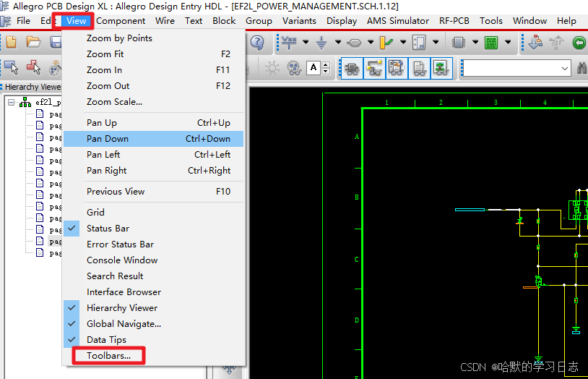Image resolution: width=588 pixels, height=379 pixels.
Task: Select Pan Down menu entry
Action: [x=154, y=139]
